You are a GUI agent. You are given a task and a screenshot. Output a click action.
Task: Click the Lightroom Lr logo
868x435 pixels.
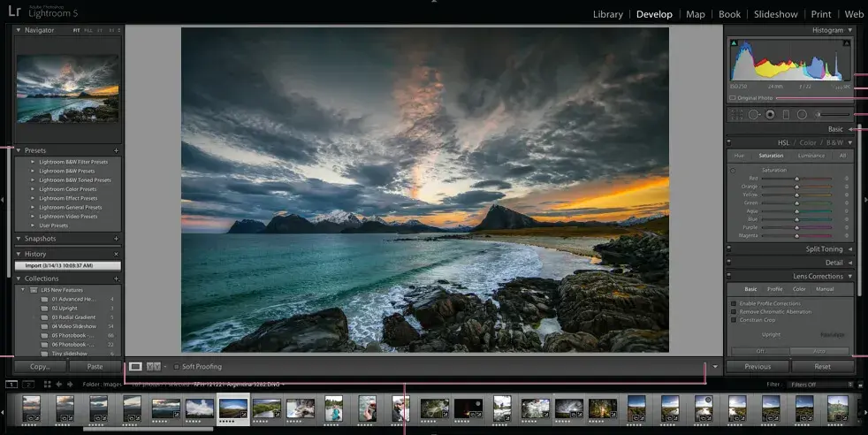click(15, 11)
